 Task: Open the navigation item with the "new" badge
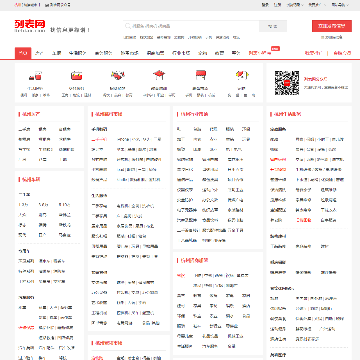click(x=260, y=53)
